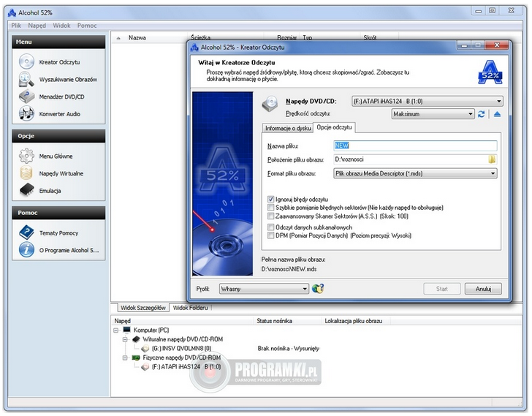Open the Napędy DVD/CD drive dropdown

pyautogui.click(x=427, y=101)
